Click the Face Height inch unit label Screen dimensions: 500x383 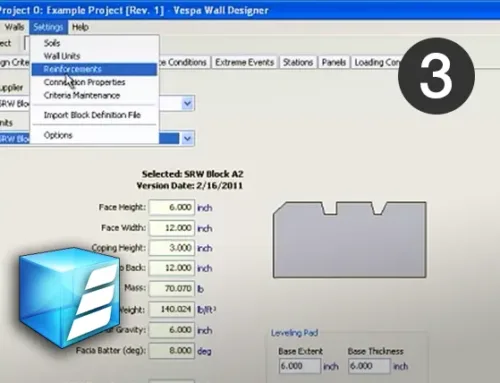(204, 208)
